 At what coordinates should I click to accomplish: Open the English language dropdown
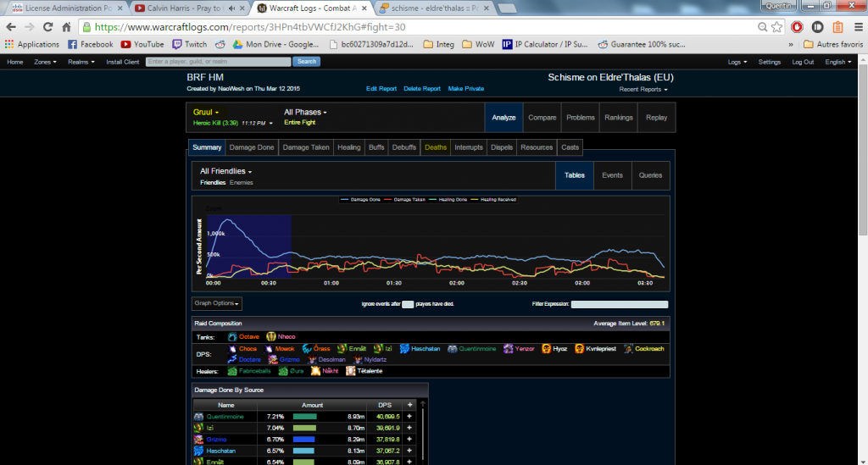[838, 62]
